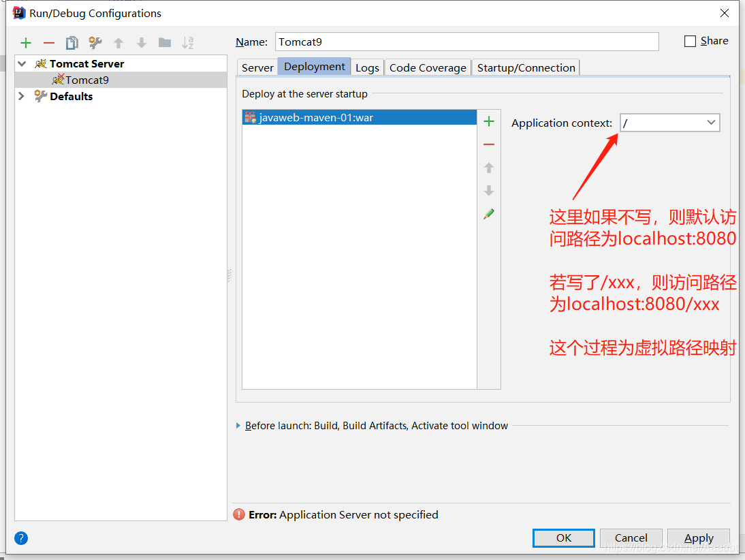Screen dimensions: 745x560
Task: Switch to Startup/Connection tab
Action: pos(526,67)
